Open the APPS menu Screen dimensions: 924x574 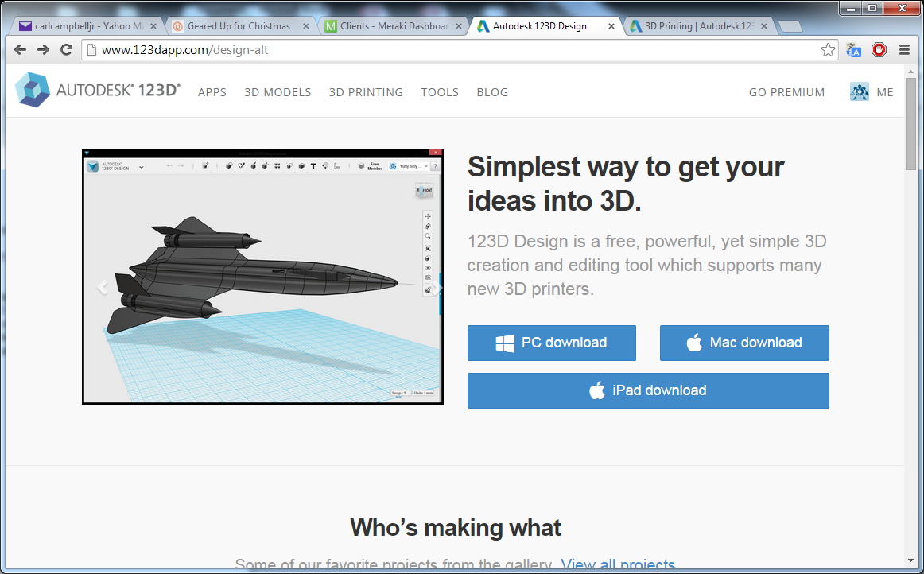pyautogui.click(x=212, y=92)
